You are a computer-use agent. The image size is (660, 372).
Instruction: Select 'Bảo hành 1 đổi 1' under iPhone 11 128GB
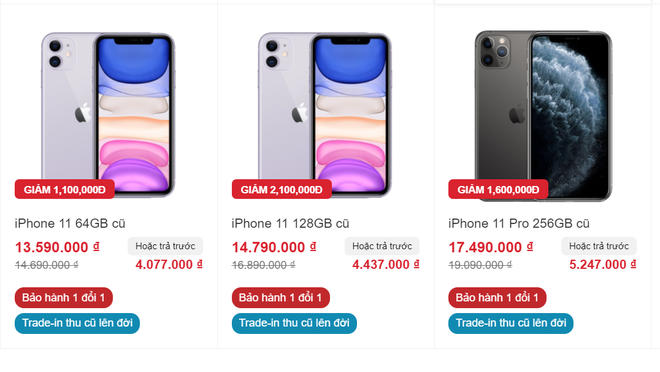(281, 298)
